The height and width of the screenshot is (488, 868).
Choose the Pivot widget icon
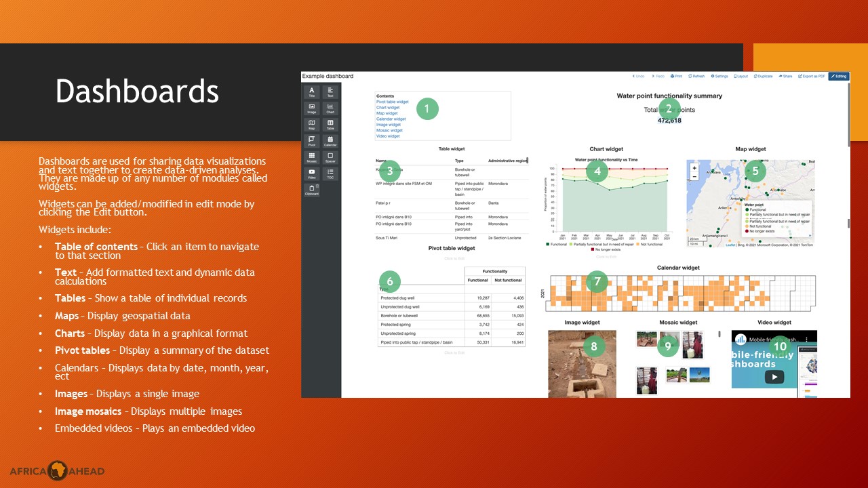click(x=312, y=140)
